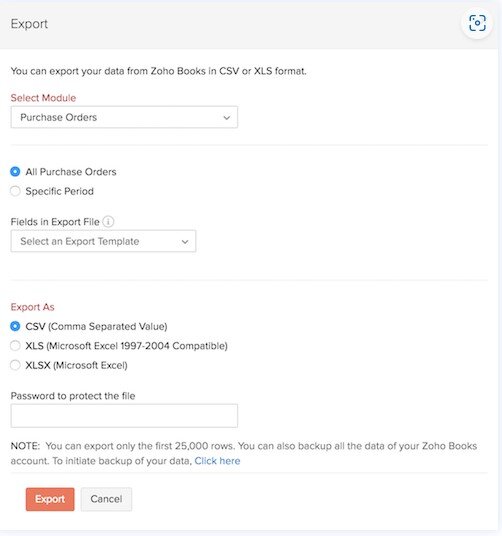Select the XLSX (Microsoft Excel) radio button
502x536 pixels.
coord(15,365)
